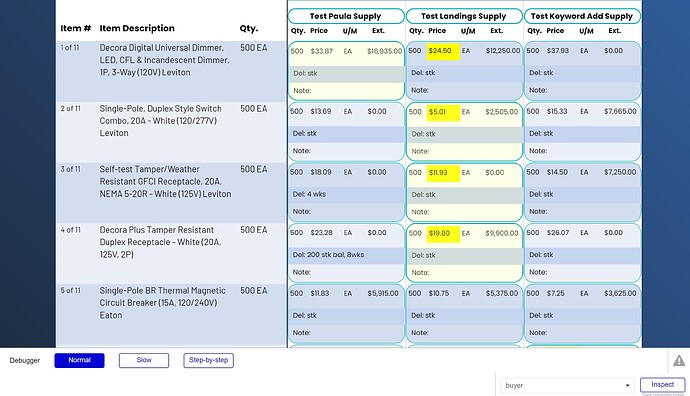690x396 pixels.
Task: Click price $26.07 in Keyword Add Supply
Action: click(558, 232)
